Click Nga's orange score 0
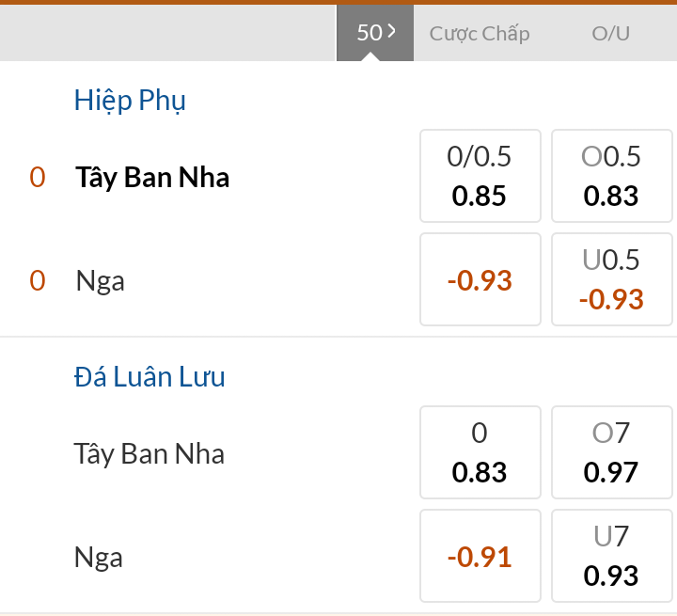Image resolution: width=677 pixels, height=616 pixels. (x=38, y=280)
